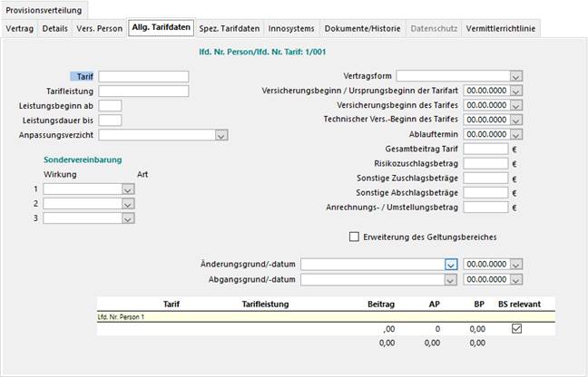The image size is (588, 377).
Task: Open the Ablauftermin date picker arrow
Action: click(515, 135)
